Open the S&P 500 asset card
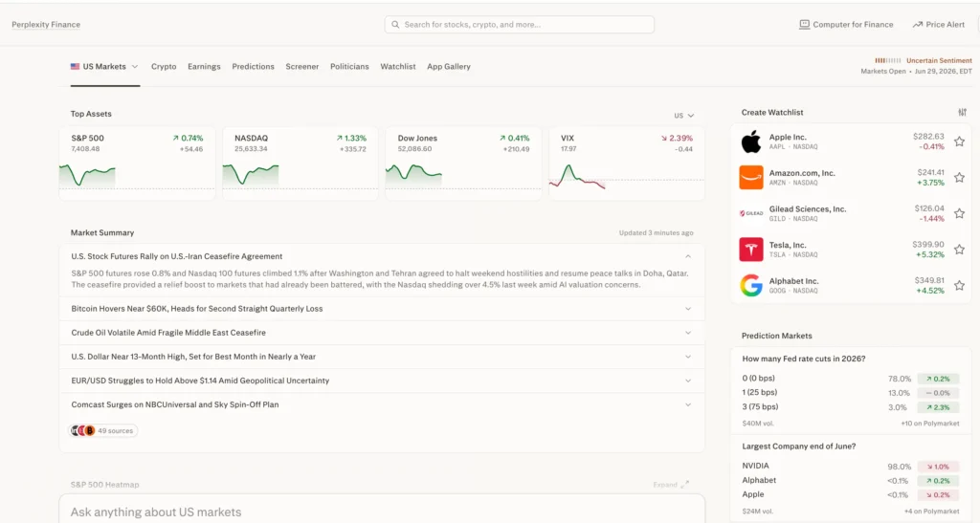Screen dimensions: 980x523 tap(137, 163)
